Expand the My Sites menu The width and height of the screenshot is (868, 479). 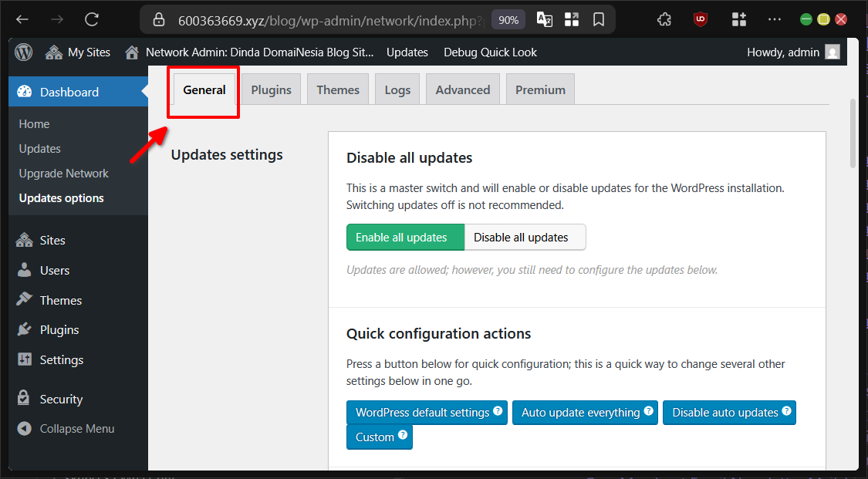77,52
